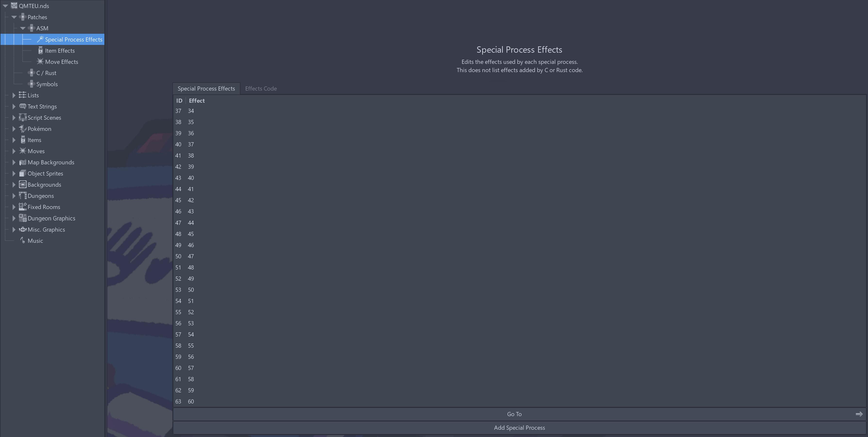The image size is (868, 437).
Task: Select the table row with ID 50
Action: [x=185, y=256]
